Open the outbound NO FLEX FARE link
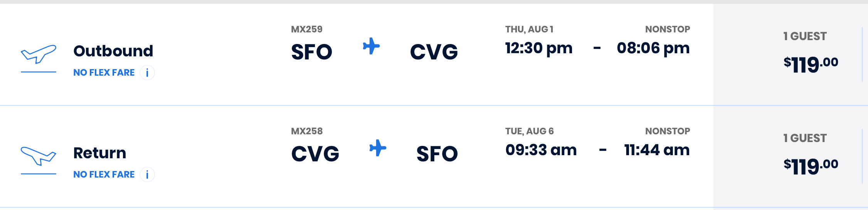 coord(104,73)
